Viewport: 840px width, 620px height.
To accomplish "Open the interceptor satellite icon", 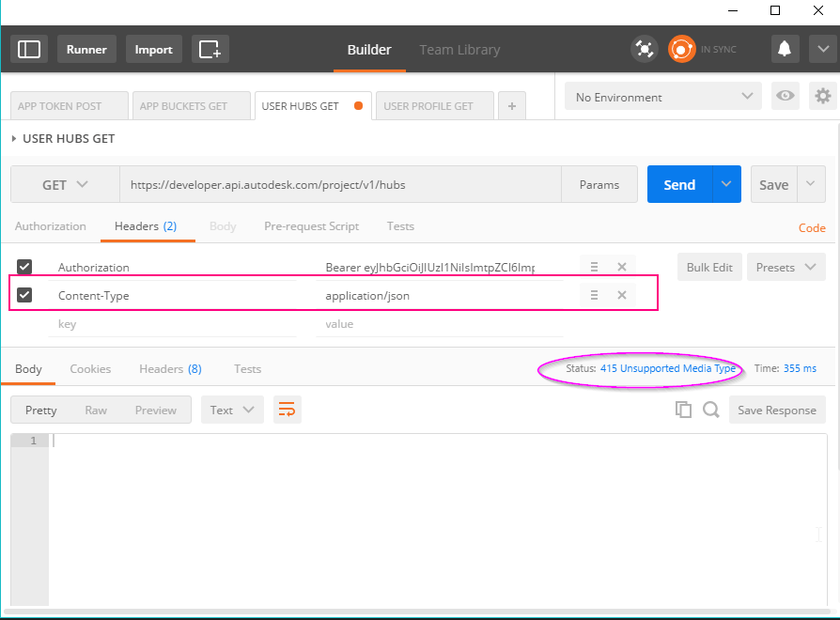I will click(x=644, y=49).
